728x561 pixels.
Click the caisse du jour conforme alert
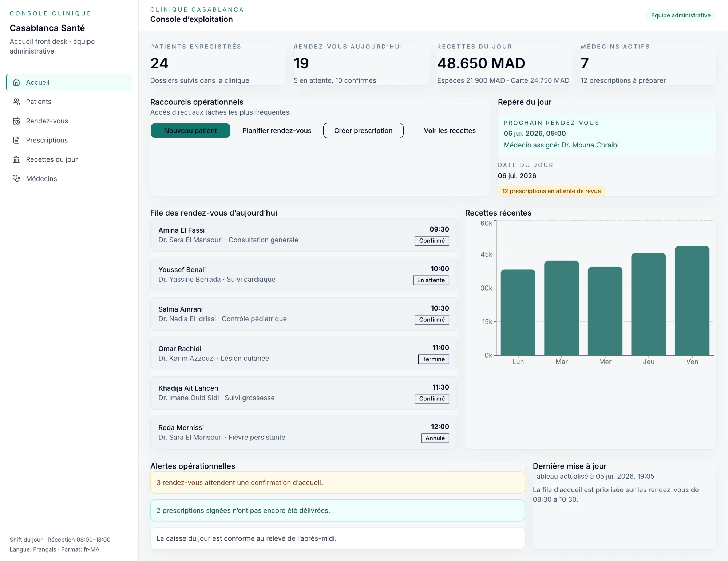[x=337, y=538]
